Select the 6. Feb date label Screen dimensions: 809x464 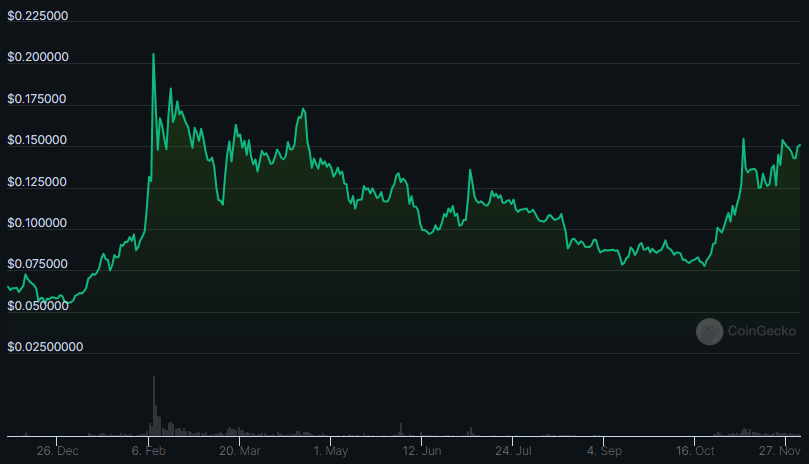tap(149, 451)
